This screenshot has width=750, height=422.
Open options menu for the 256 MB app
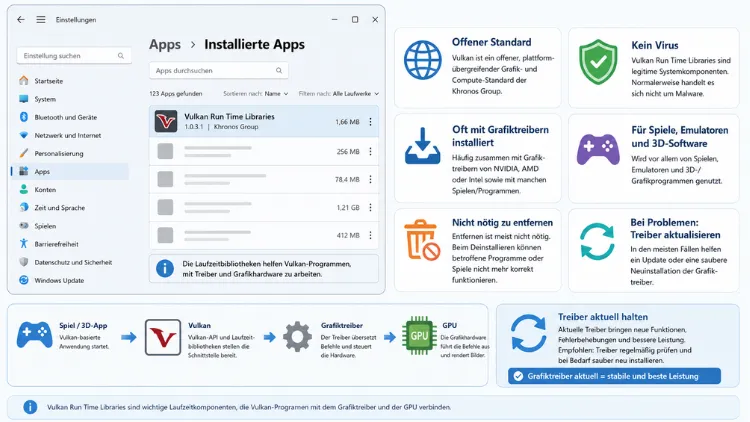[x=370, y=152]
